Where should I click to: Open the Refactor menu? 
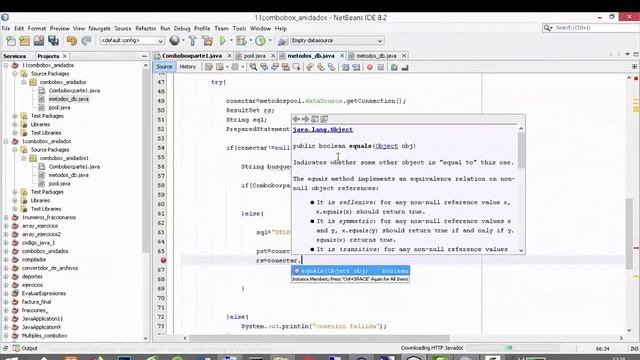point(146,29)
